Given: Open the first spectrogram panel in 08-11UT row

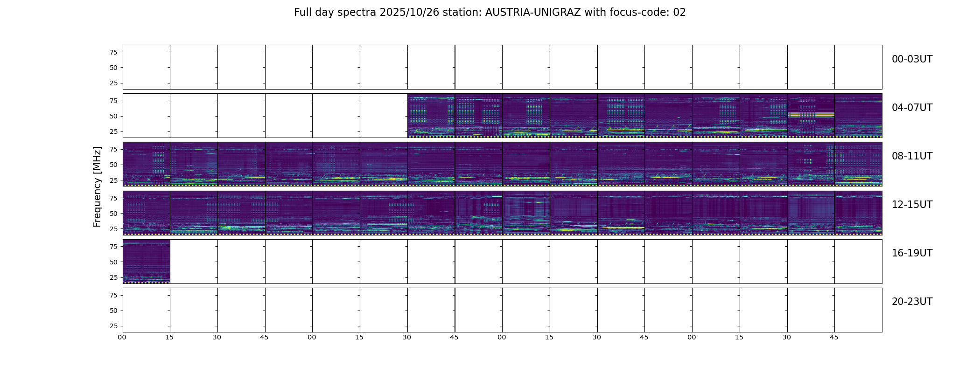Looking at the screenshot, I should tap(147, 164).
